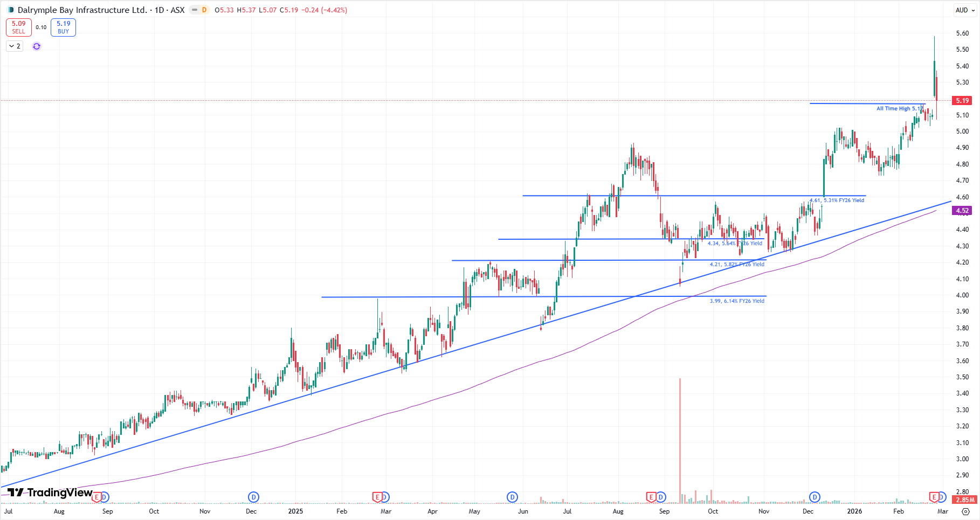Click the dividend marker above Jun 2025

click(512, 497)
